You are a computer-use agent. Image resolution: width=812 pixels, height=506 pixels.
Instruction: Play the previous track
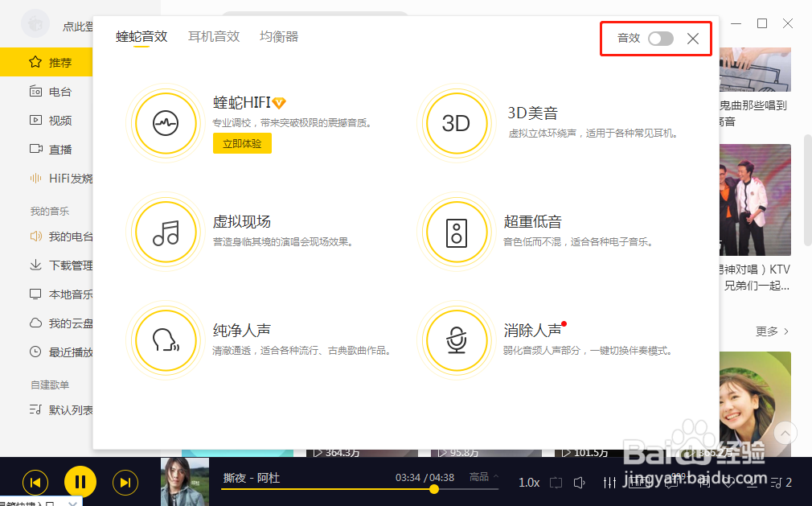coord(35,483)
